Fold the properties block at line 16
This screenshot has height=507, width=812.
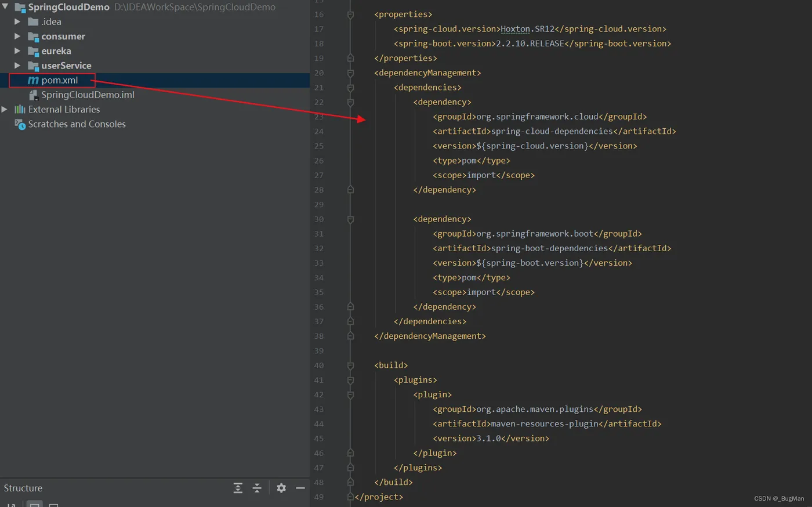pos(350,15)
